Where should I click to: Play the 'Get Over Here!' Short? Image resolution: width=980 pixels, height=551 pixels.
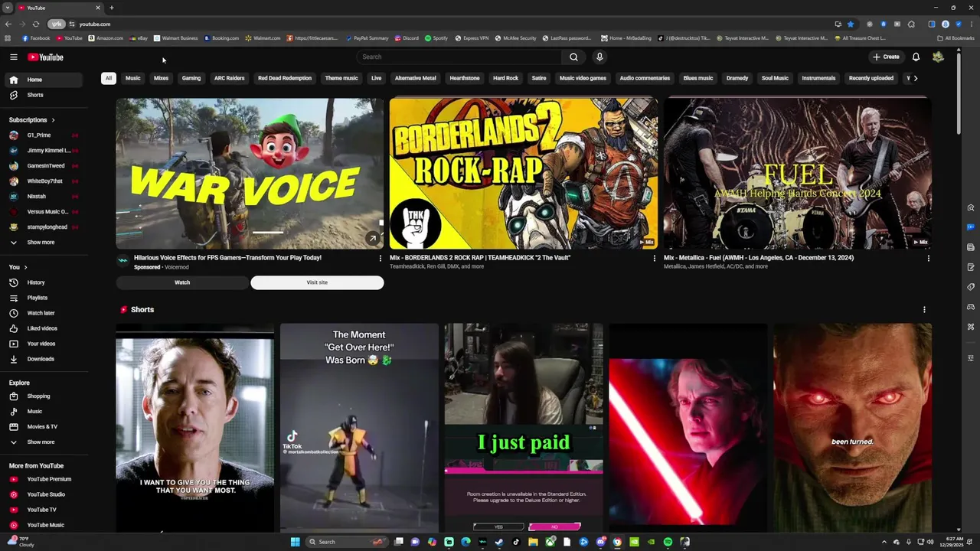pos(359,427)
